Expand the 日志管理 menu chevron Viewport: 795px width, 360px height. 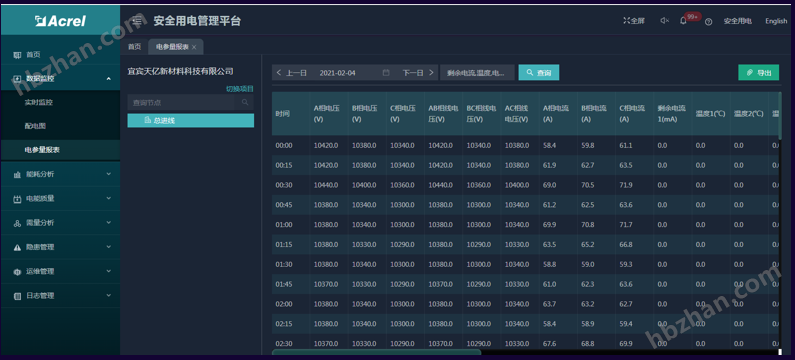(x=109, y=296)
